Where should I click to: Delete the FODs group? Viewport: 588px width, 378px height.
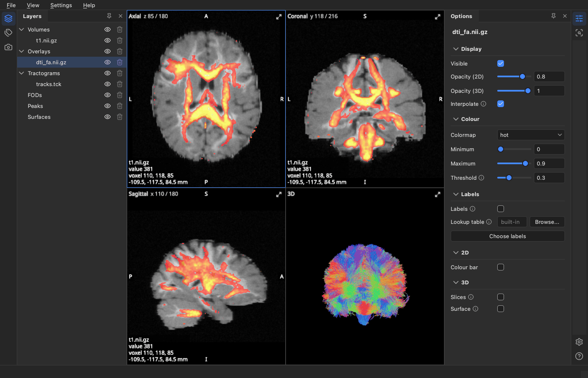120,95
